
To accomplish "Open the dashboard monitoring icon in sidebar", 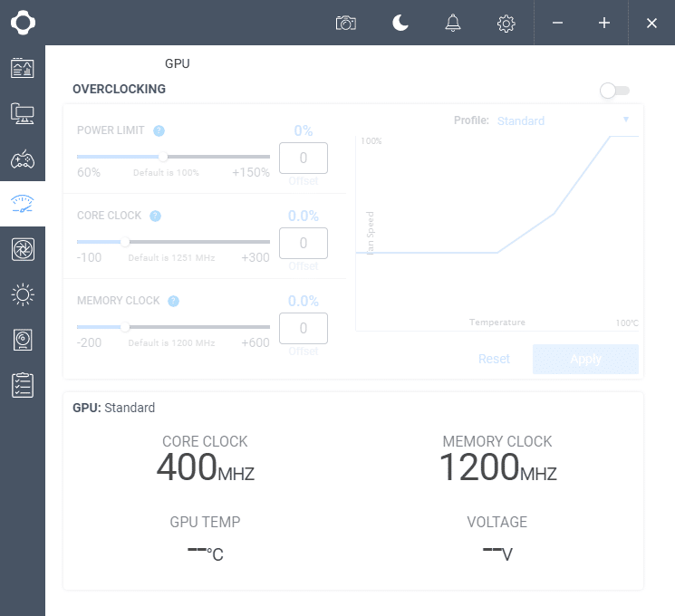I will click(22, 68).
